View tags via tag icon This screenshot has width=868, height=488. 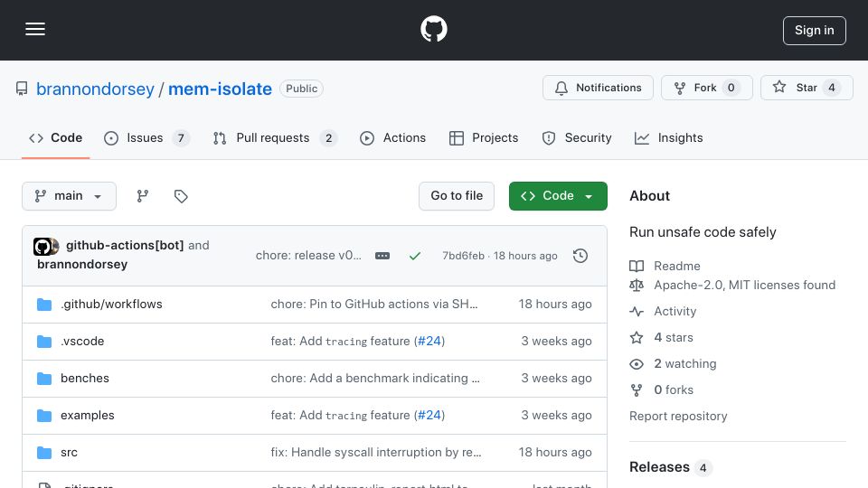pos(181,196)
